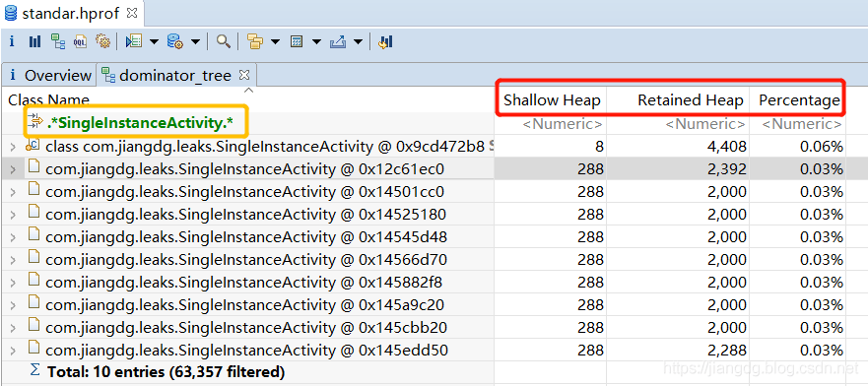868x386 pixels.
Task: Switch to the Overview tab
Action: (x=50, y=75)
